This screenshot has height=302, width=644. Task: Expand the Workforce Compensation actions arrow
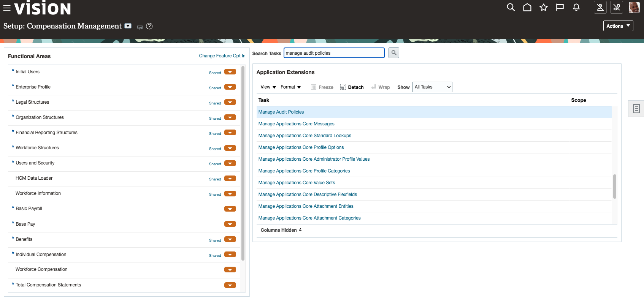pyautogui.click(x=230, y=270)
